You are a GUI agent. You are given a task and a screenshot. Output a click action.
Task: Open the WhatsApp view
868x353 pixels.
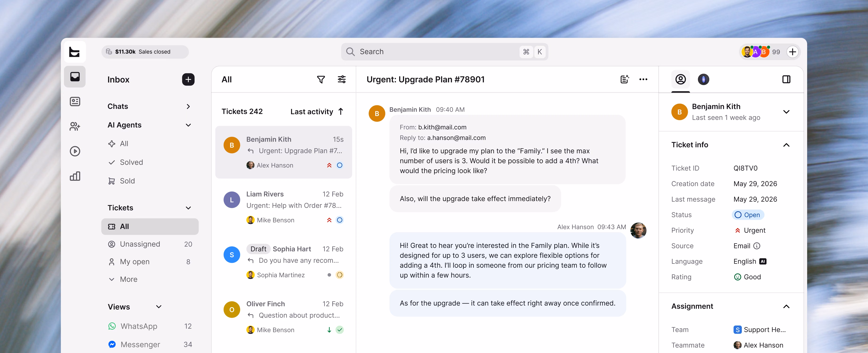150,326
